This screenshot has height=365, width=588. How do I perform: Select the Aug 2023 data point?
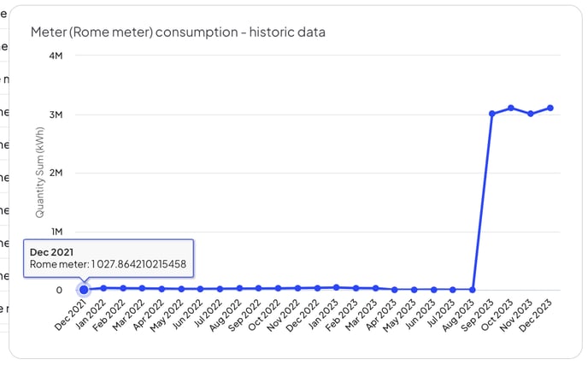pyautogui.click(x=473, y=290)
